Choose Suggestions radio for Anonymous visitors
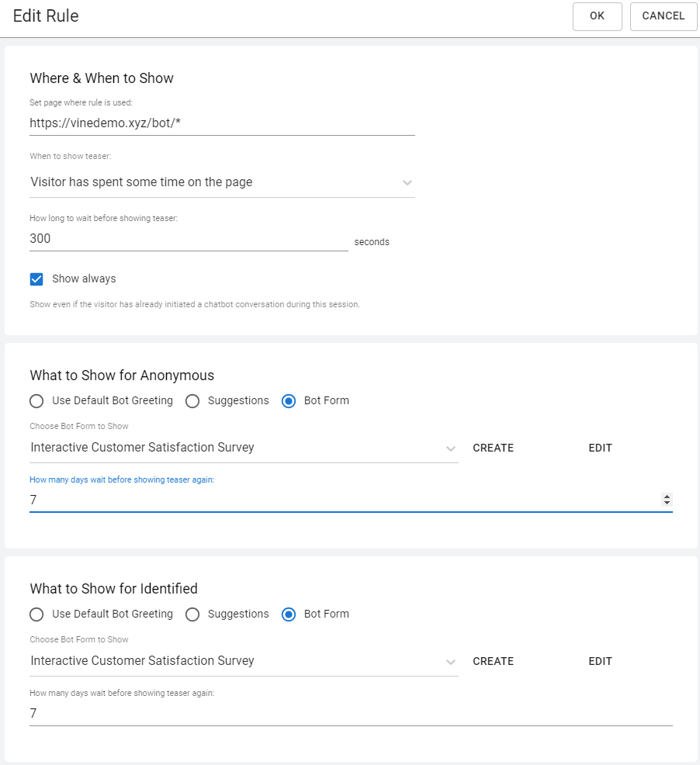 click(192, 401)
